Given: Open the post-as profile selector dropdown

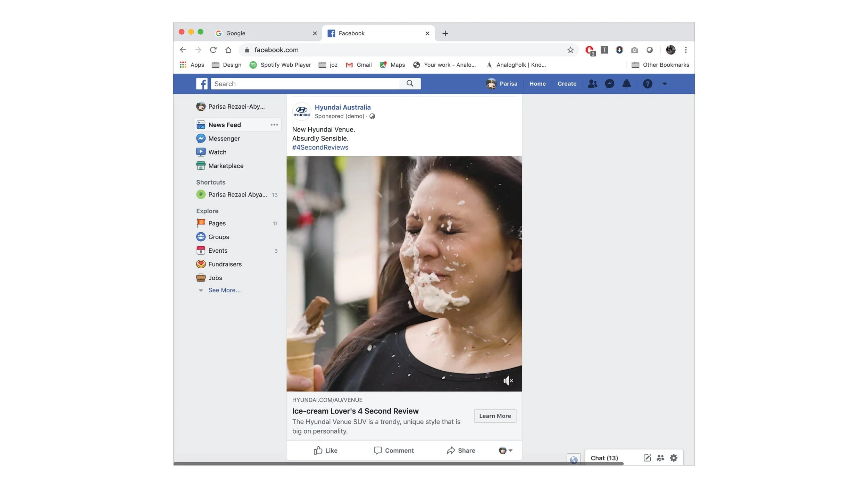Looking at the screenshot, I should click(x=506, y=451).
